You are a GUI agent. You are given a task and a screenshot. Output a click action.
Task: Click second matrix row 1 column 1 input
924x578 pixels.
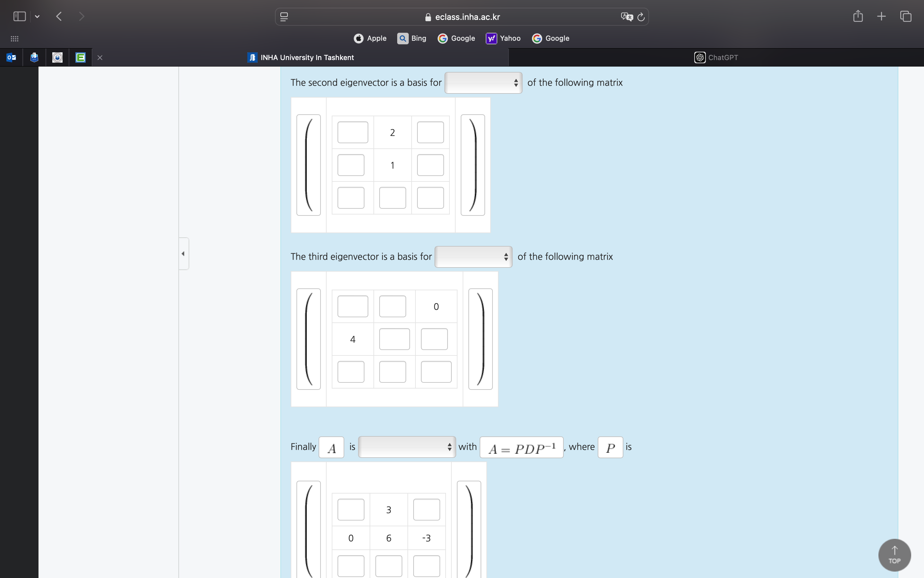[353, 132]
